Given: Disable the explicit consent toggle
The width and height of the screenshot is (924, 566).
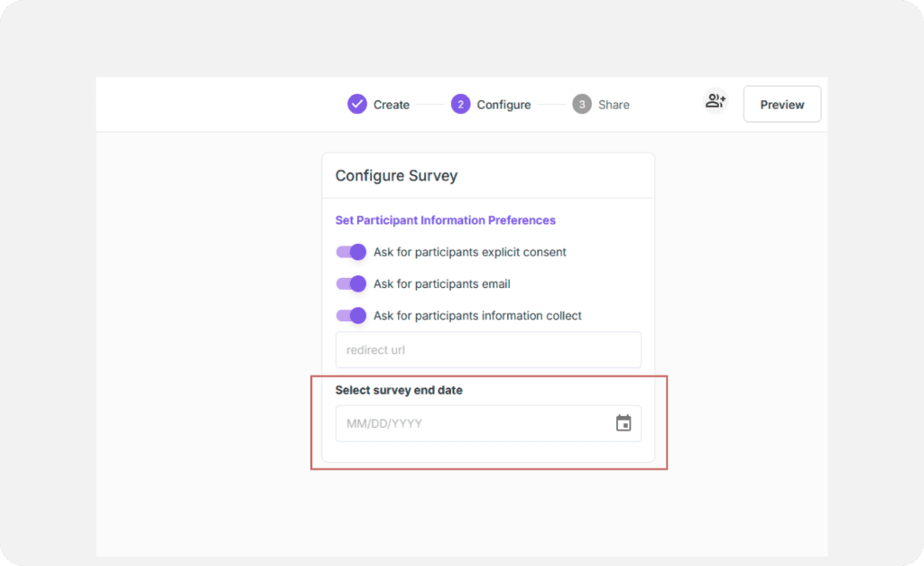Looking at the screenshot, I should click(351, 252).
